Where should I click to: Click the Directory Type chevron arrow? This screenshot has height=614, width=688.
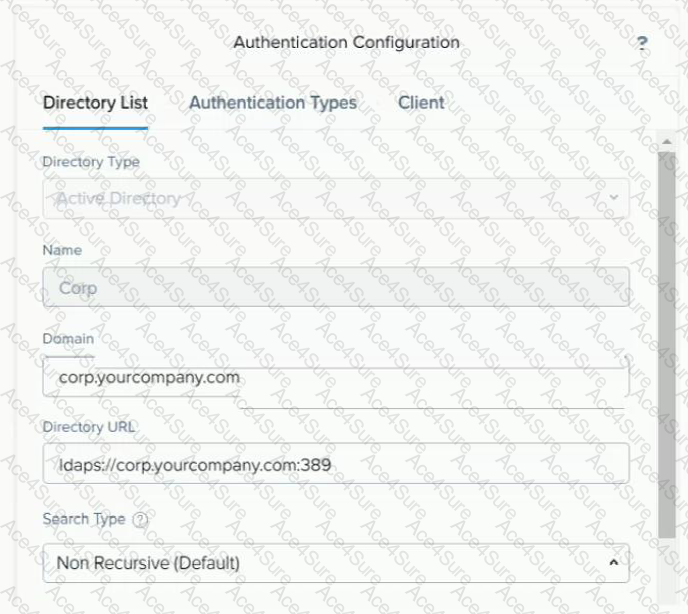click(x=613, y=198)
